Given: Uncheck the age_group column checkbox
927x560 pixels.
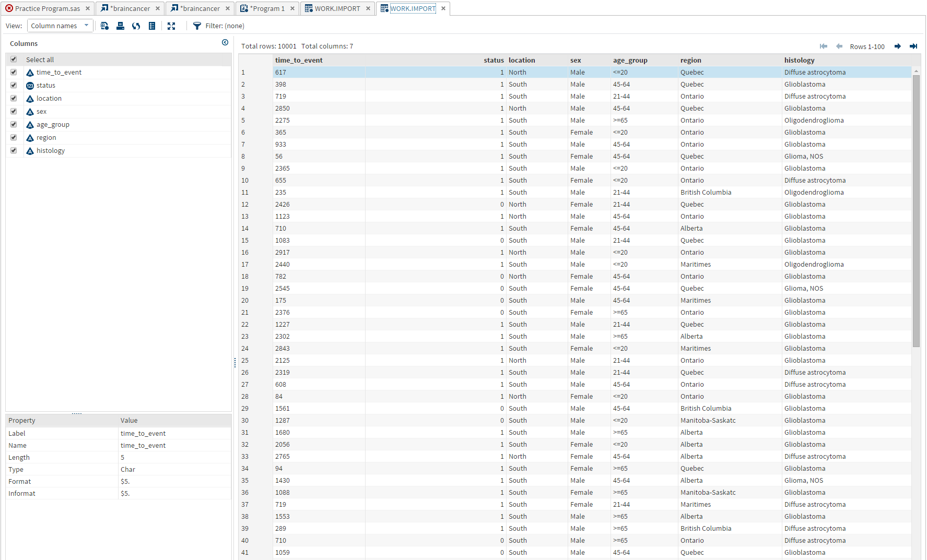Looking at the screenshot, I should point(14,125).
